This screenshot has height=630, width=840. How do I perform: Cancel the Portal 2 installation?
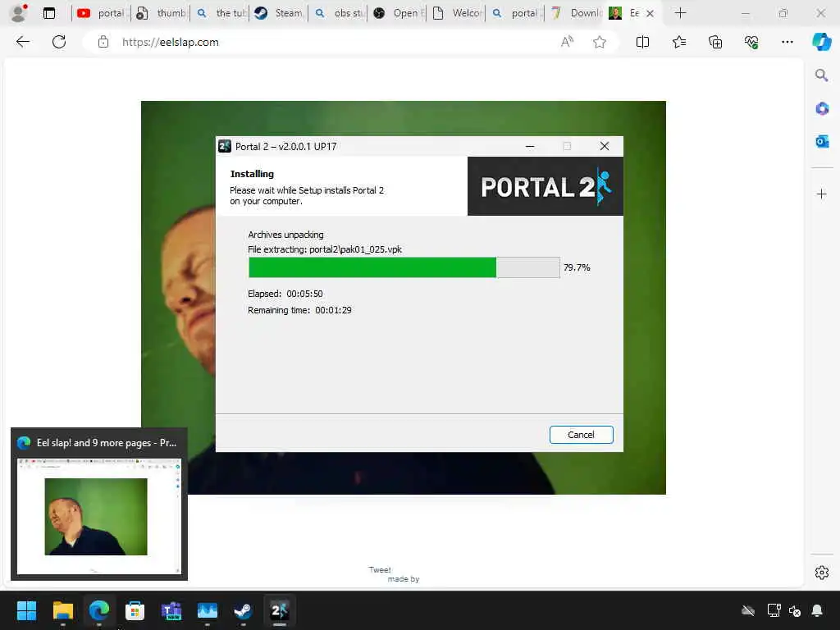[x=581, y=435]
